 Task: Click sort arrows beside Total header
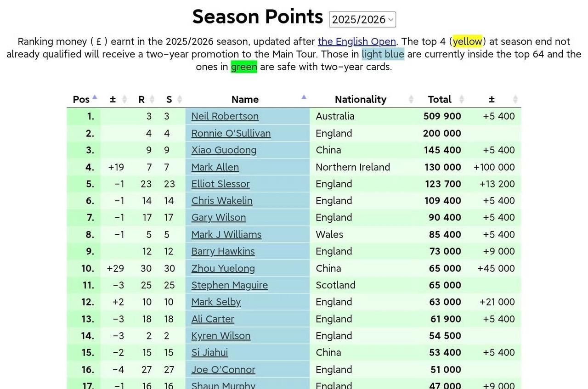(462, 99)
